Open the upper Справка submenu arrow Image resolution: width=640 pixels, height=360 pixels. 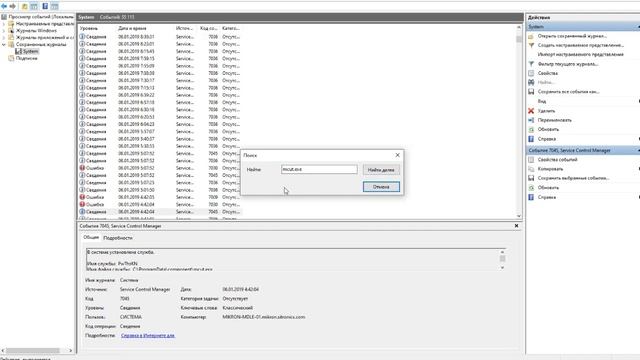[x=638, y=139]
